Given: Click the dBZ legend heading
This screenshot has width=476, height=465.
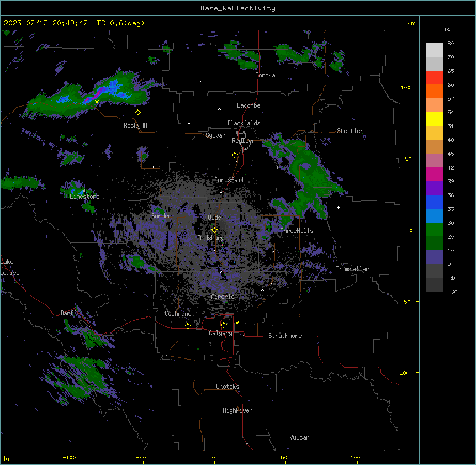Looking at the screenshot, I should click(447, 30).
